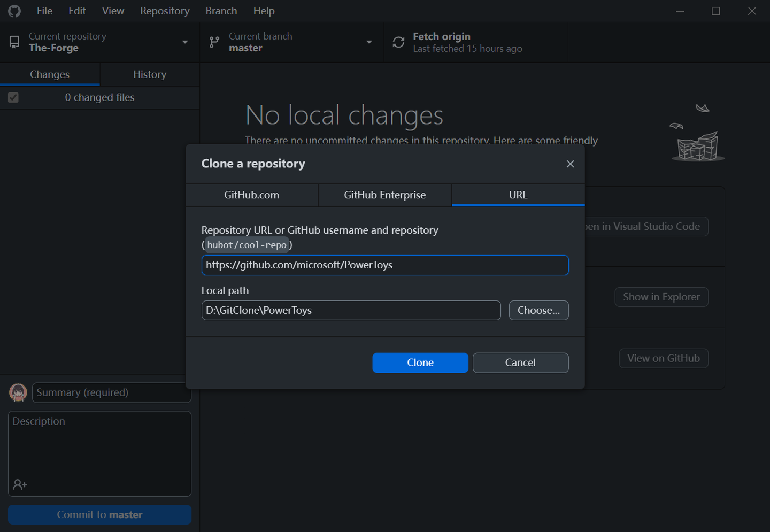The height and width of the screenshot is (532, 770).
Task: Click the sync arrows icon for Fetch origin
Action: pyautogui.click(x=398, y=42)
